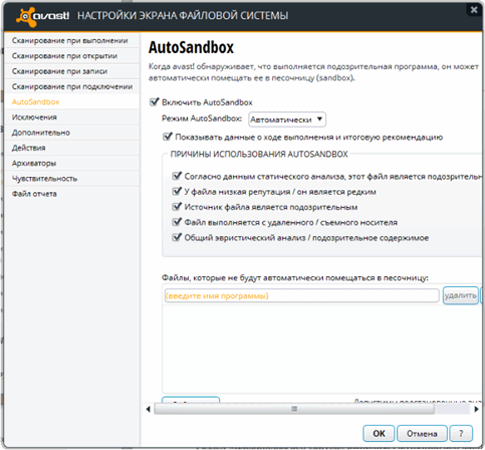485x450 pixels.
Task: Close the settings dialog with X
Action: pyautogui.click(x=474, y=10)
